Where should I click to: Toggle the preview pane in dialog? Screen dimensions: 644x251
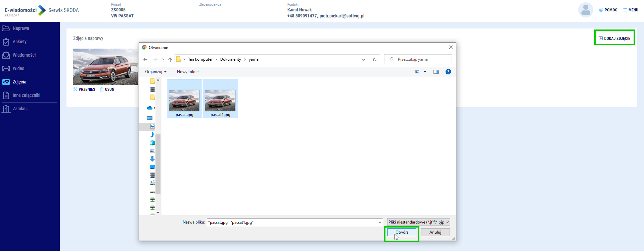coord(436,72)
